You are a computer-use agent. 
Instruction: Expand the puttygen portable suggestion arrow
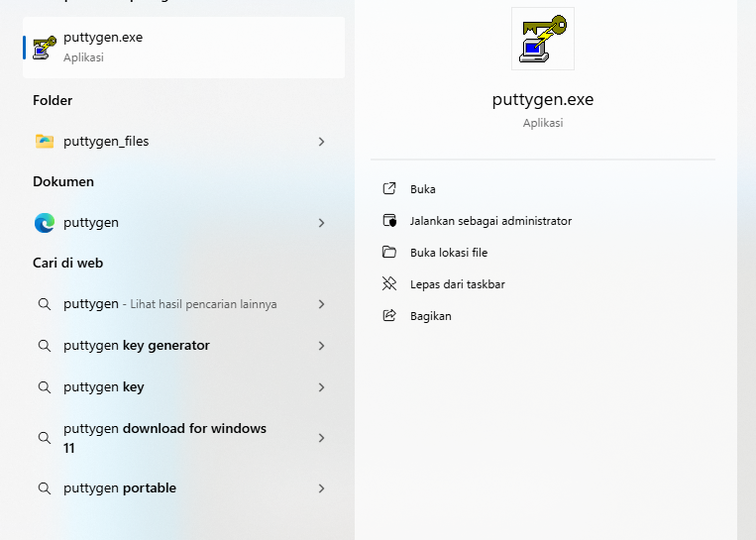321,488
